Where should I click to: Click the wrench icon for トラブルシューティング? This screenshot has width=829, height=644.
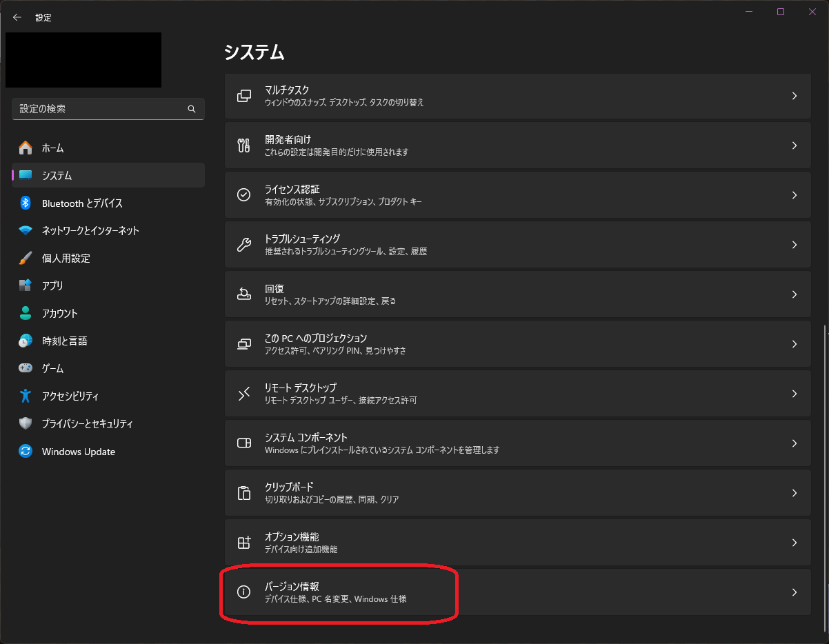click(x=243, y=245)
